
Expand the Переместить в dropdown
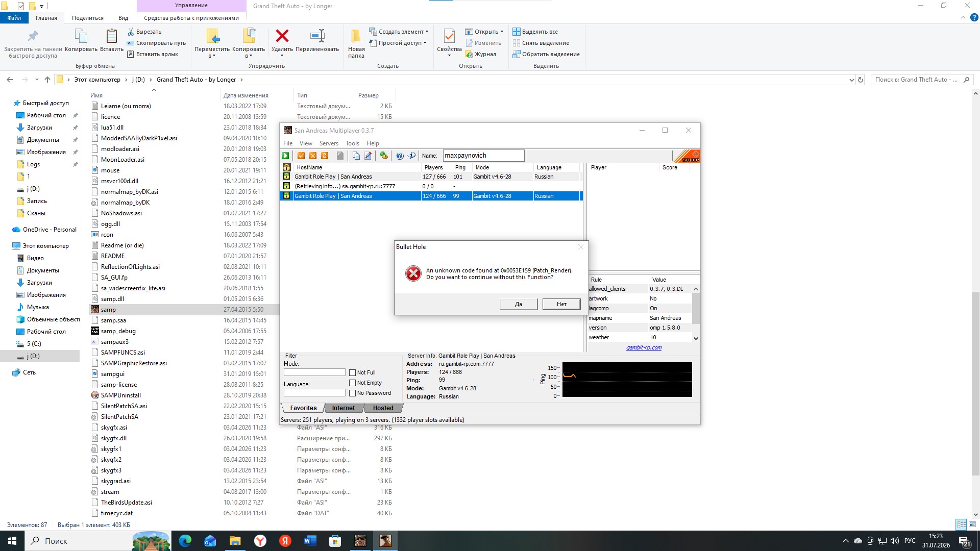212,53
